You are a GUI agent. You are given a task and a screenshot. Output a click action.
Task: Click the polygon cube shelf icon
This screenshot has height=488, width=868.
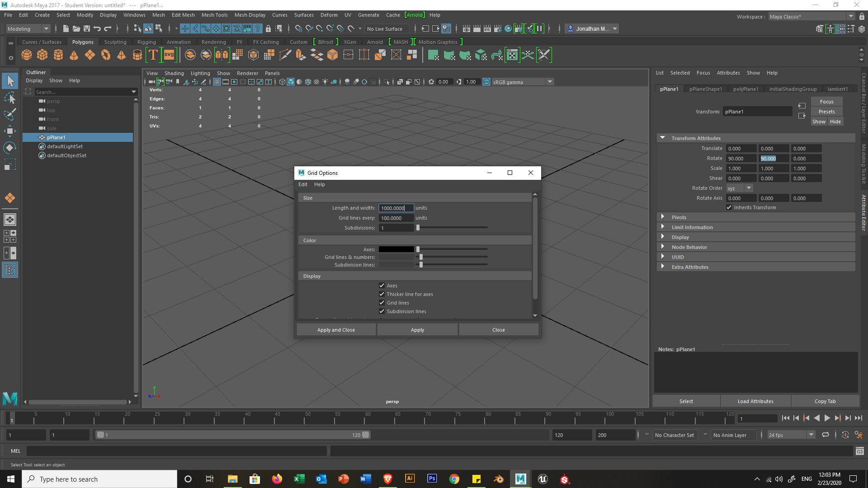(42, 55)
